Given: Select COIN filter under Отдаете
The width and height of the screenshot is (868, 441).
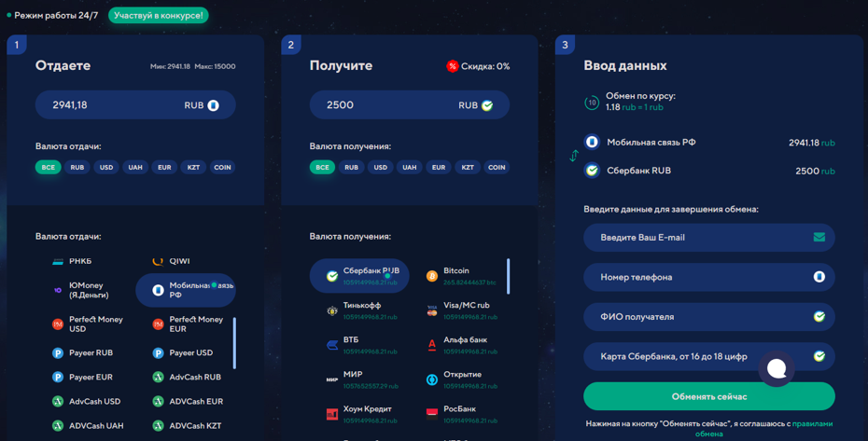Looking at the screenshot, I should [x=222, y=167].
